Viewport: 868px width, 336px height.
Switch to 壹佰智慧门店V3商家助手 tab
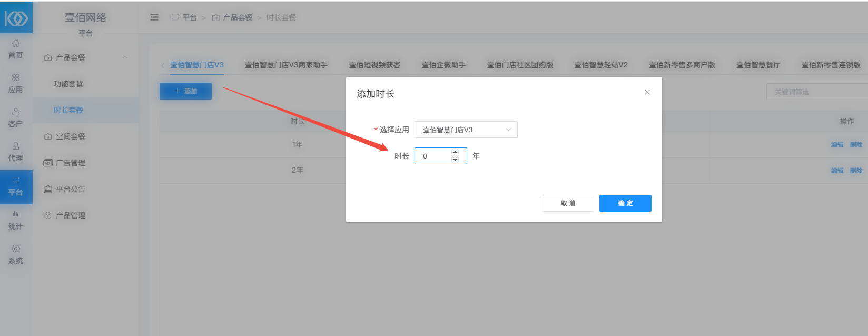pos(286,65)
